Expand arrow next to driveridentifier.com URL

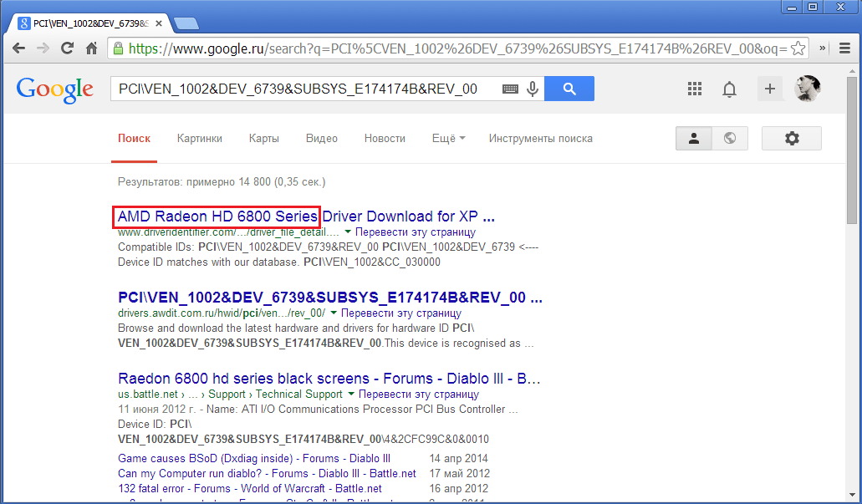click(x=348, y=232)
